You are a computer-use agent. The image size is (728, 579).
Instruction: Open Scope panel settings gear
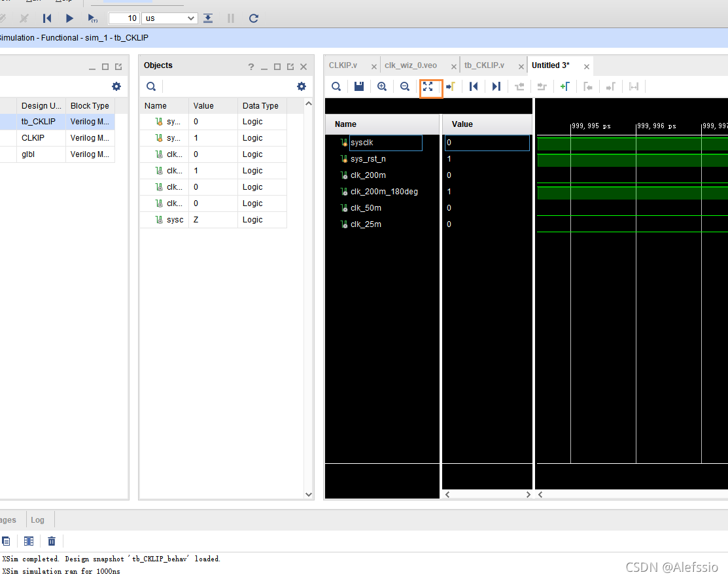pos(116,86)
